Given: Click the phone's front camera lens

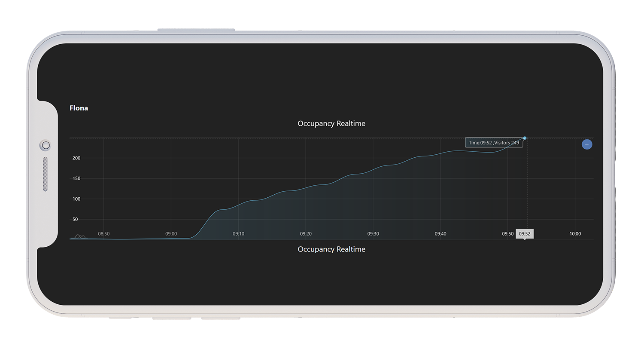Looking at the screenshot, I should pos(46,146).
